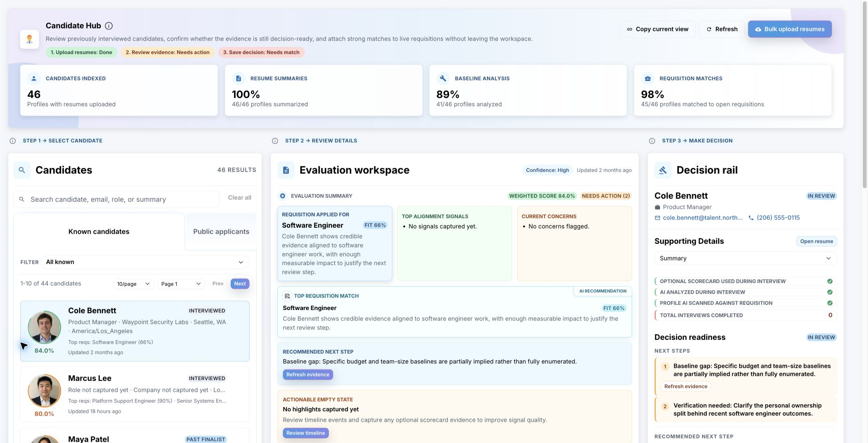Call the (206) 555-0115 phone link
868x443 pixels.
coord(778,218)
